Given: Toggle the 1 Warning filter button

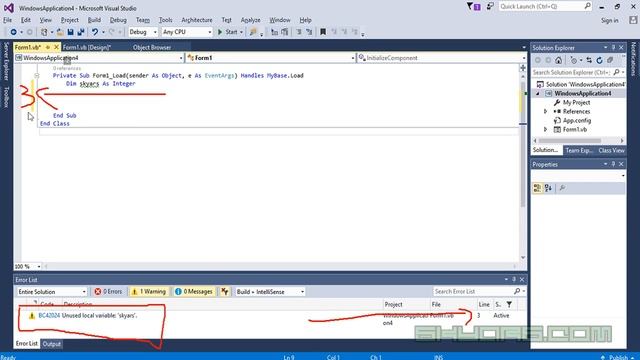Looking at the screenshot, I should [x=149, y=291].
